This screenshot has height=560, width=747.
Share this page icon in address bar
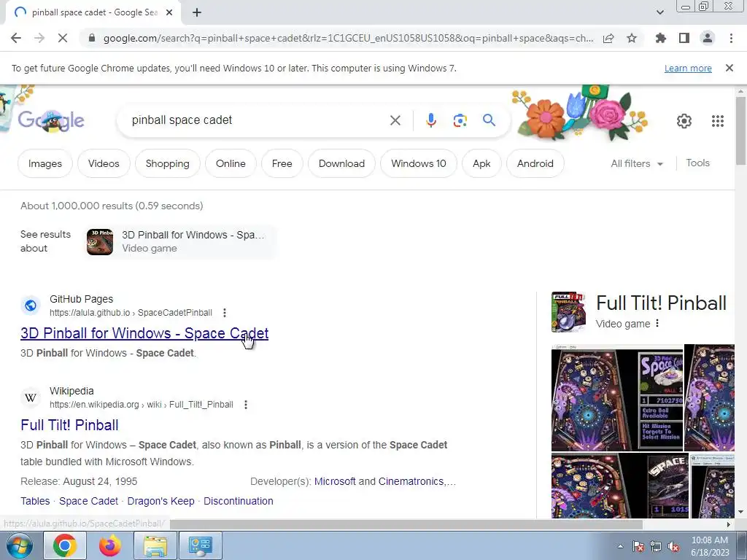[608, 38]
